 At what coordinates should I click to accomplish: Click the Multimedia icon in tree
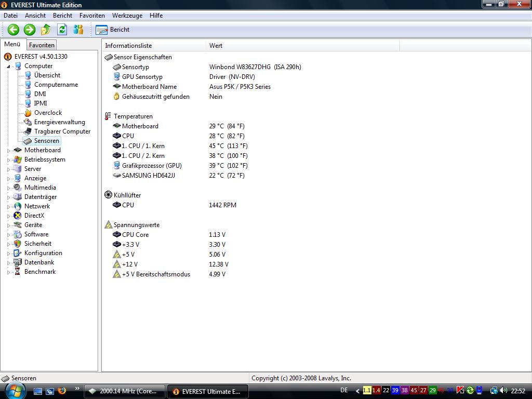coord(18,188)
